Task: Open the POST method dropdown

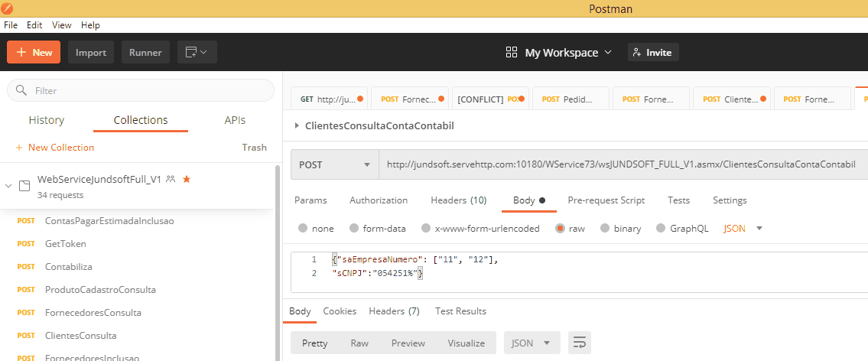Action: [334, 164]
